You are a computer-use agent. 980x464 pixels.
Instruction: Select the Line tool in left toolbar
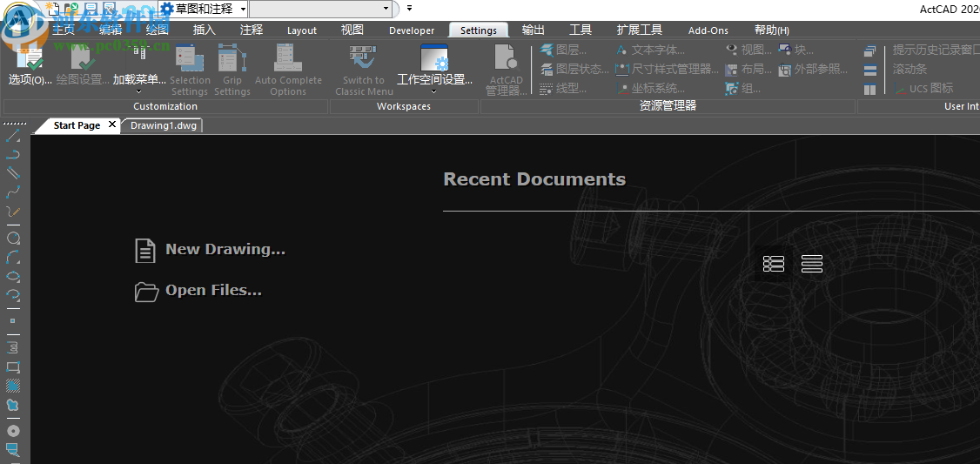click(x=13, y=136)
